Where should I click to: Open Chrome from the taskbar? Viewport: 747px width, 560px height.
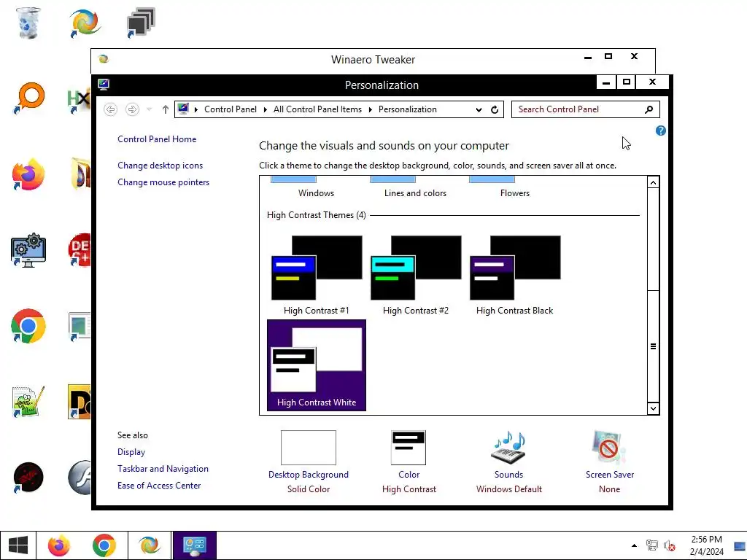(104, 545)
